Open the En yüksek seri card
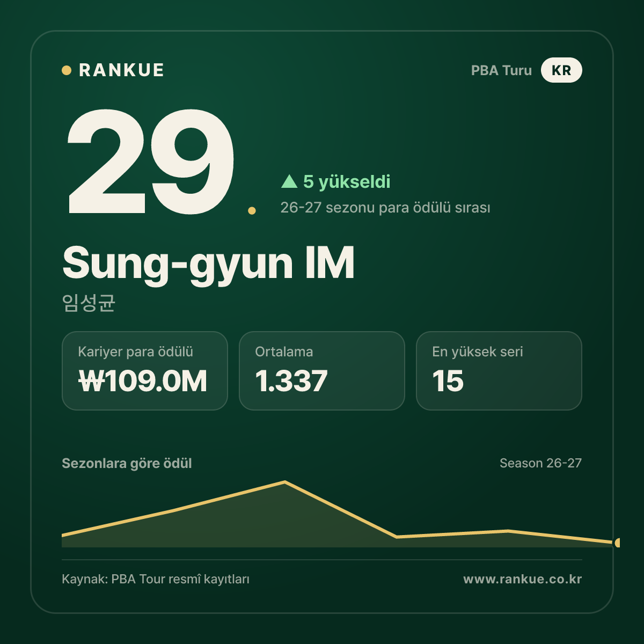Viewport: 644px width, 644px height. (499, 371)
